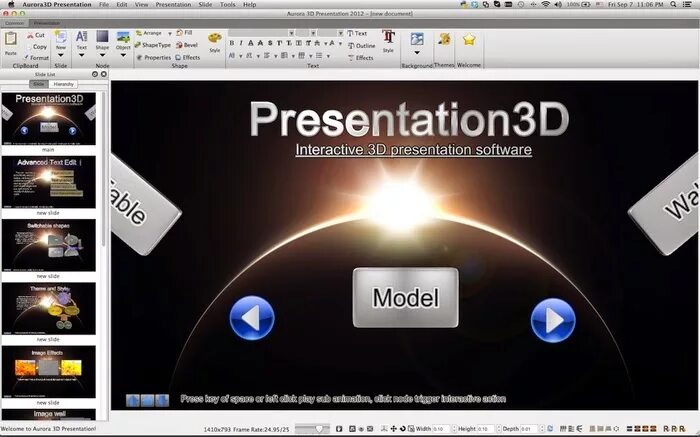Expand the Text node dropdown arrow
This screenshot has width=700, height=437.
pos(81,55)
